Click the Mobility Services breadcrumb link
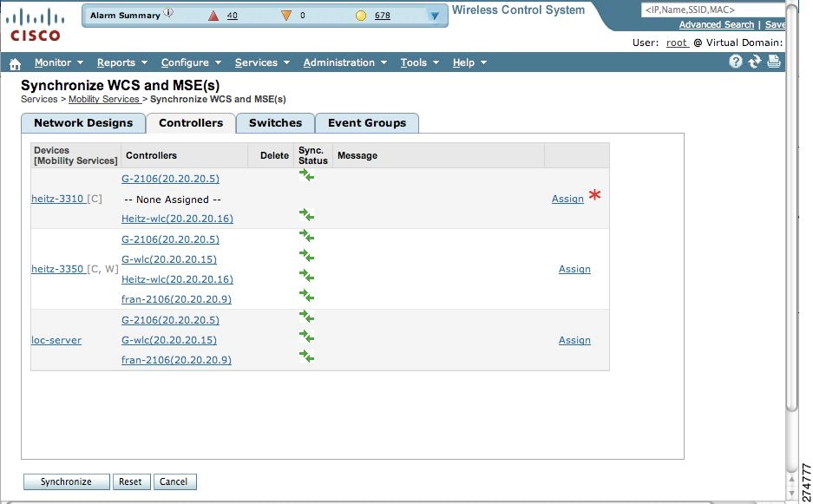Viewport: 813px width, 504px height. tap(104, 99)
